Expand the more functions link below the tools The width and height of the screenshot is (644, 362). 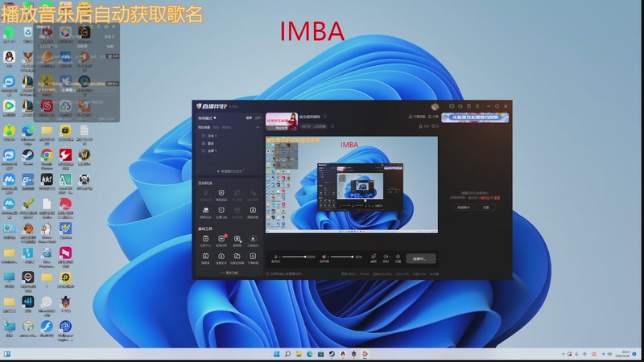coord(229,273)
